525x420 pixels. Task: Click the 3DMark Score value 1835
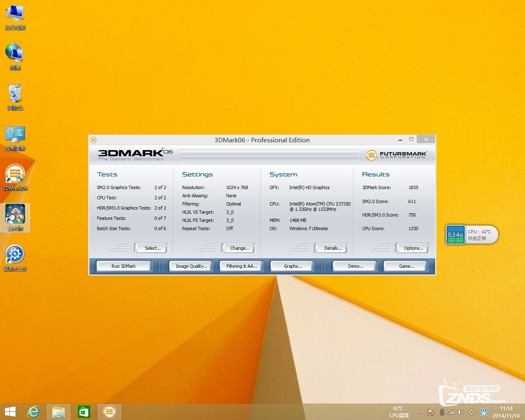point(413,187)
